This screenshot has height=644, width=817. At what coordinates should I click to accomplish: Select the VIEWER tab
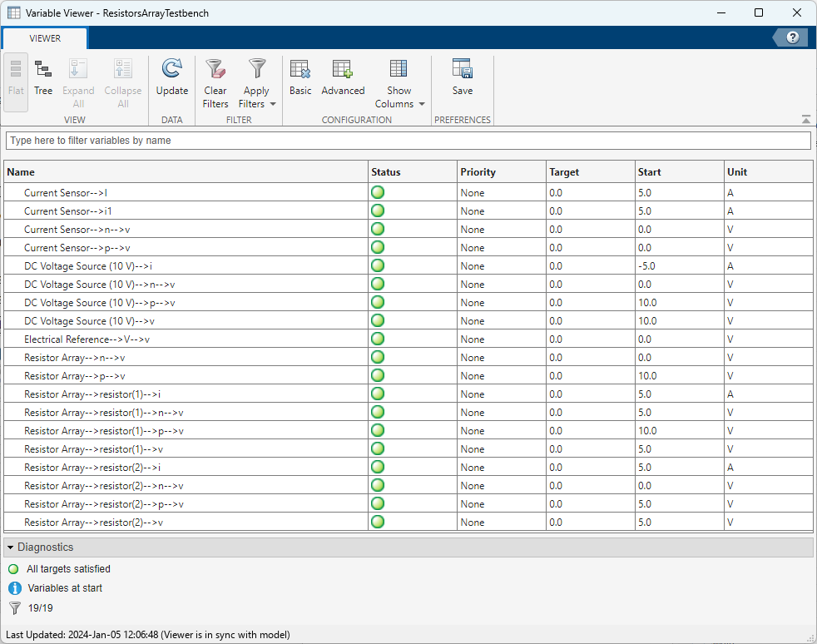tap(45, 38)
